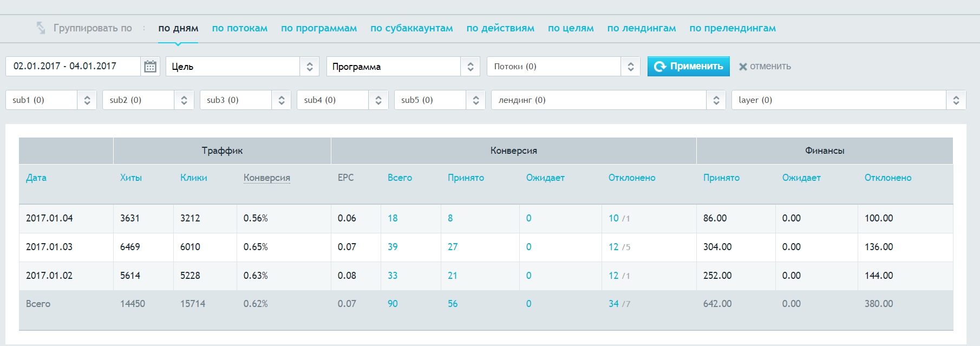Switch to the по потокам tab
The height and width of the screenshot is (346, 980).
[240, 28]
